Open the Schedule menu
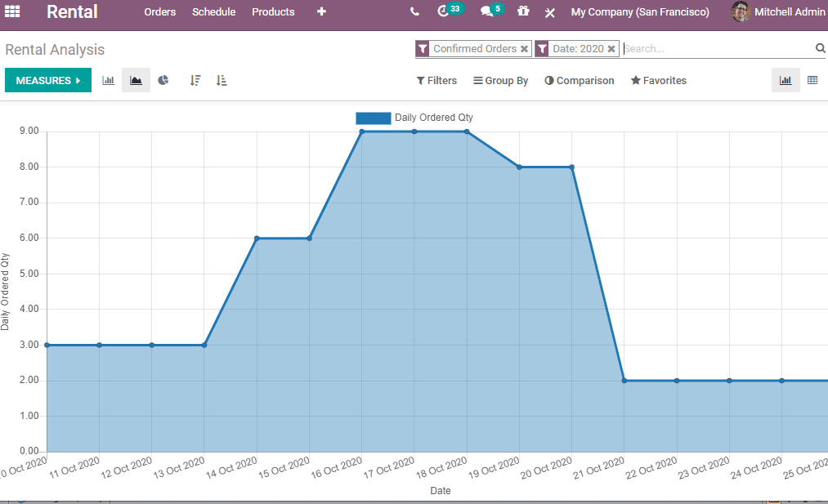828x504 pixels. 214,11
